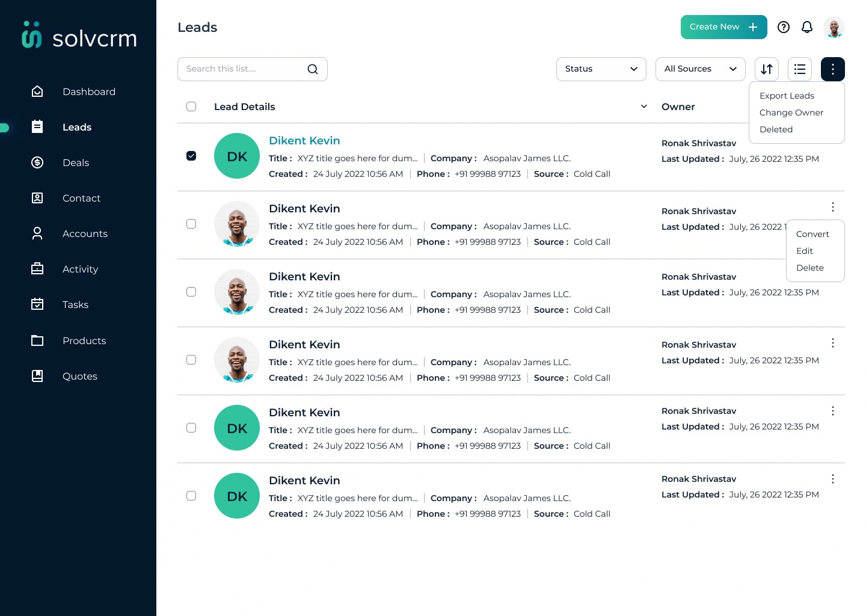Open the Status filter dropdown

click(601, 69)
